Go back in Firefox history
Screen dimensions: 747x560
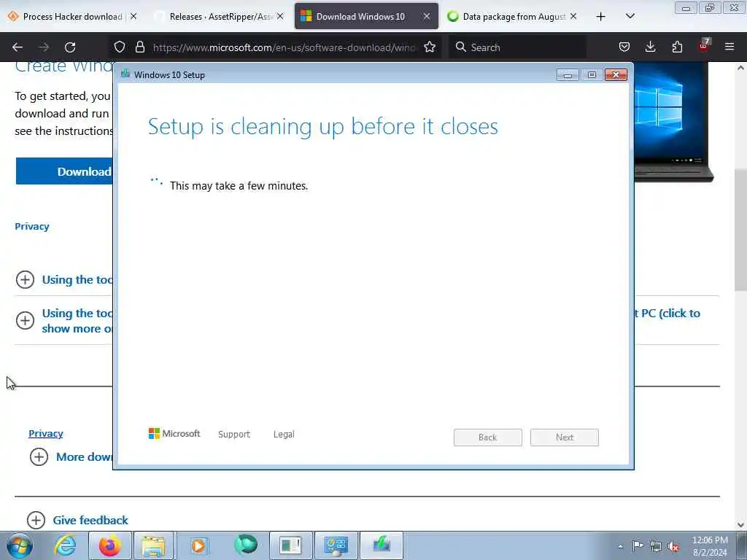point(18,47)
